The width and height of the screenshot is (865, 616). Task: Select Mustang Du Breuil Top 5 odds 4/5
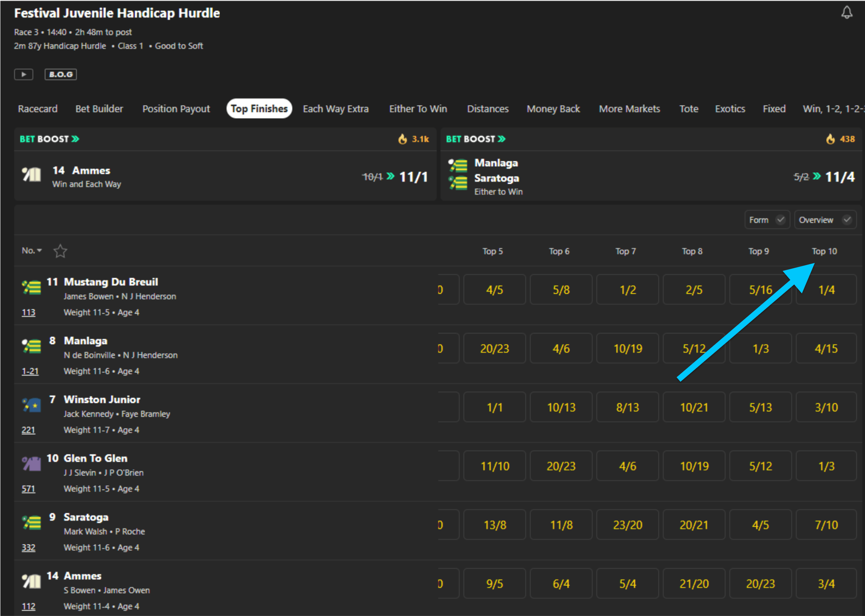(x=494, y=290)
